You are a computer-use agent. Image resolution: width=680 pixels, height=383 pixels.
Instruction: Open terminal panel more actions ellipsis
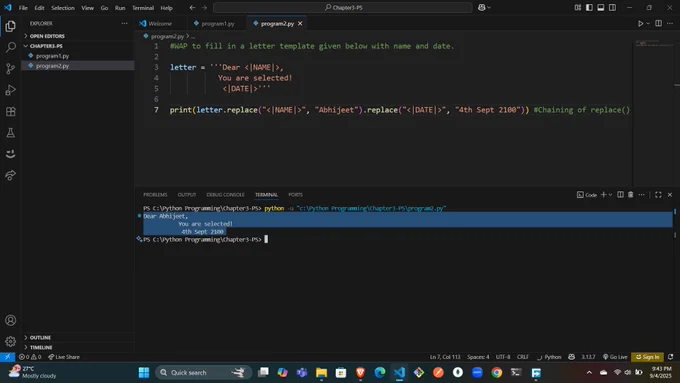pyautogui.click(x=641, y=195)
